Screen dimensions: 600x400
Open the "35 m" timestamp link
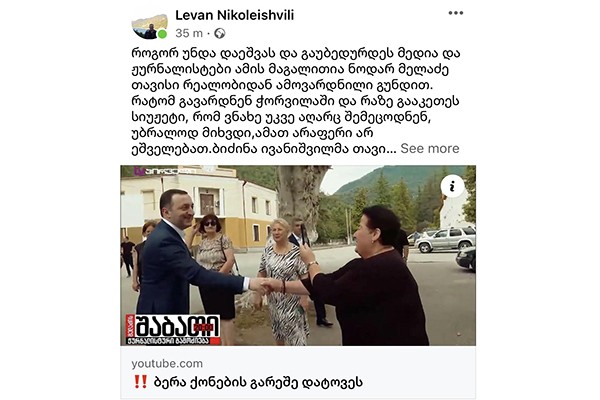point(189,34)
